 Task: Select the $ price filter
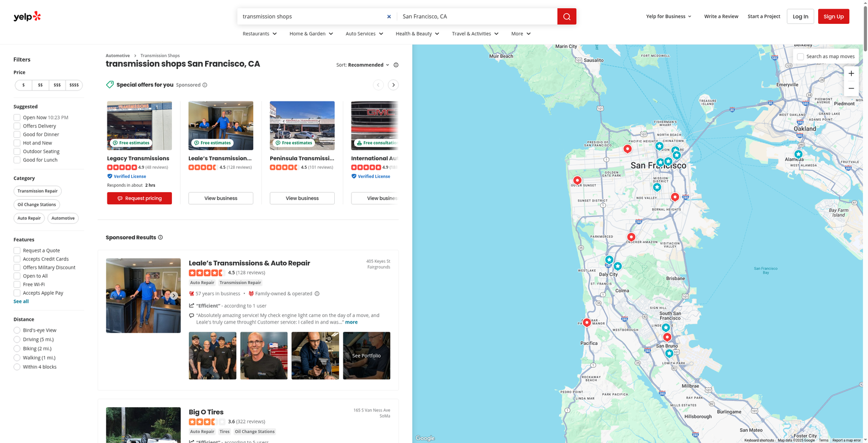23,85
